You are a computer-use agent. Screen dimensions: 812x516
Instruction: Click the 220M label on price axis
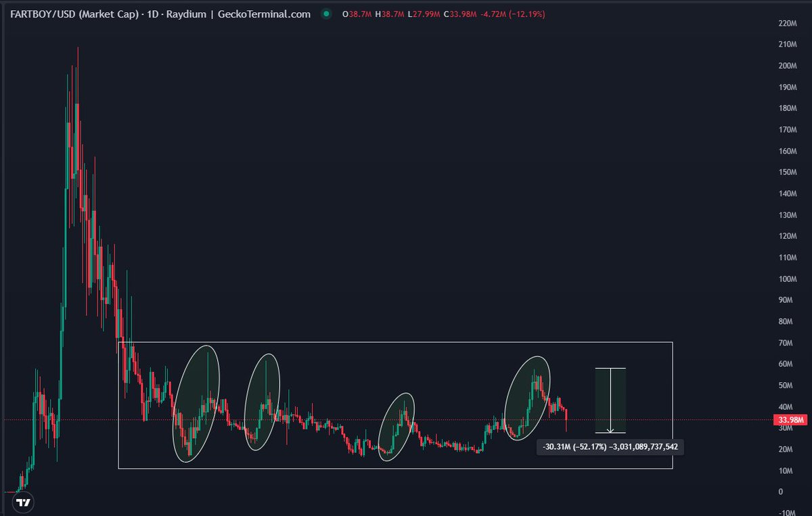(788, 23)
